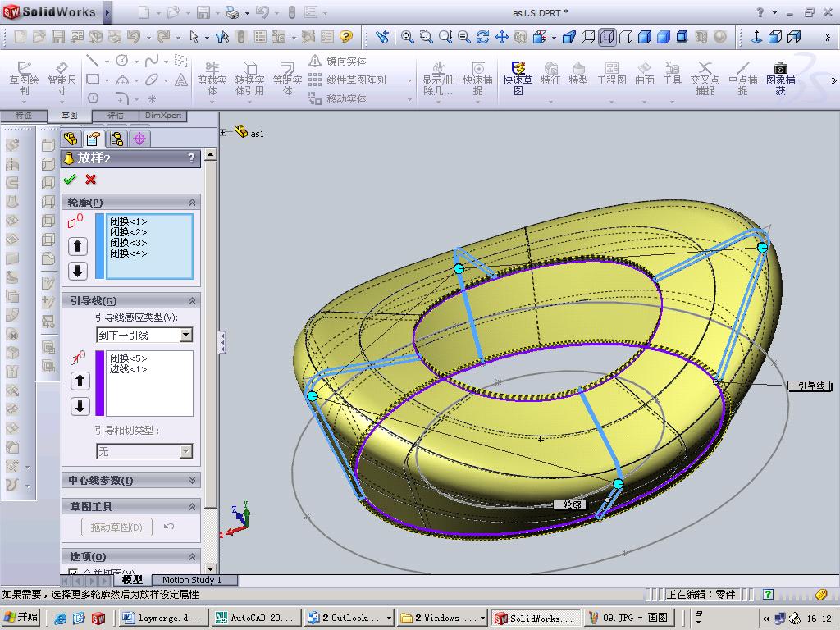Screen dimensions: 840x630
Task: Click the blue profiles color bar
Action: (99, 246)
